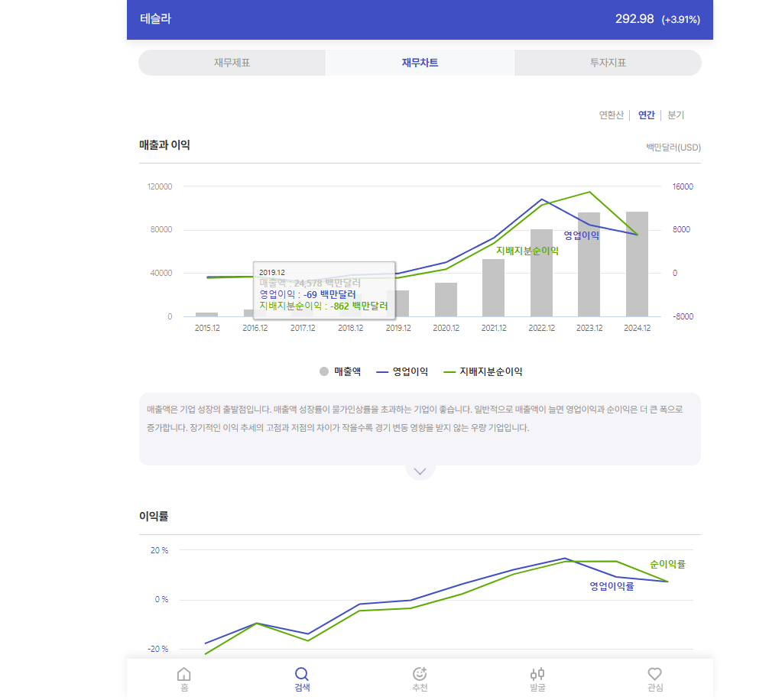Select the 분기 period option
782x700 pixels.
click(676, 115)
